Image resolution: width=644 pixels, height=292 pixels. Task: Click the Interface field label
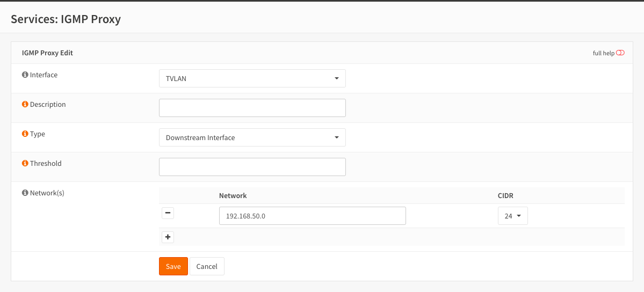click(44, 75)
